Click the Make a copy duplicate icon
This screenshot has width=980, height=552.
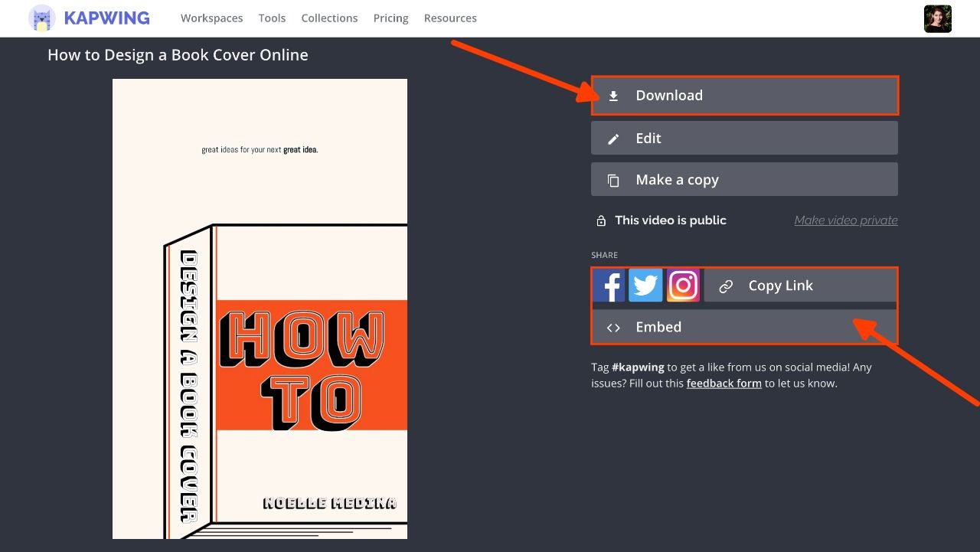(613, 181)
